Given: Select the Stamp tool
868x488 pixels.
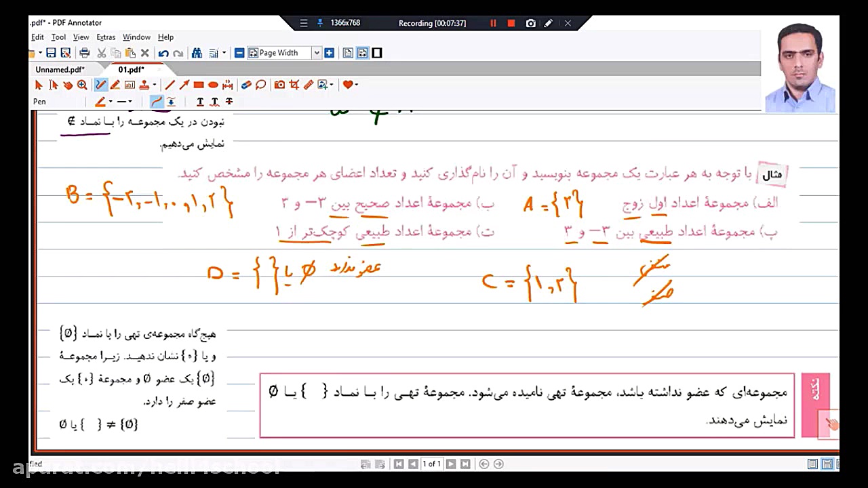Looking at the screenshot, I should pos(144,85).
